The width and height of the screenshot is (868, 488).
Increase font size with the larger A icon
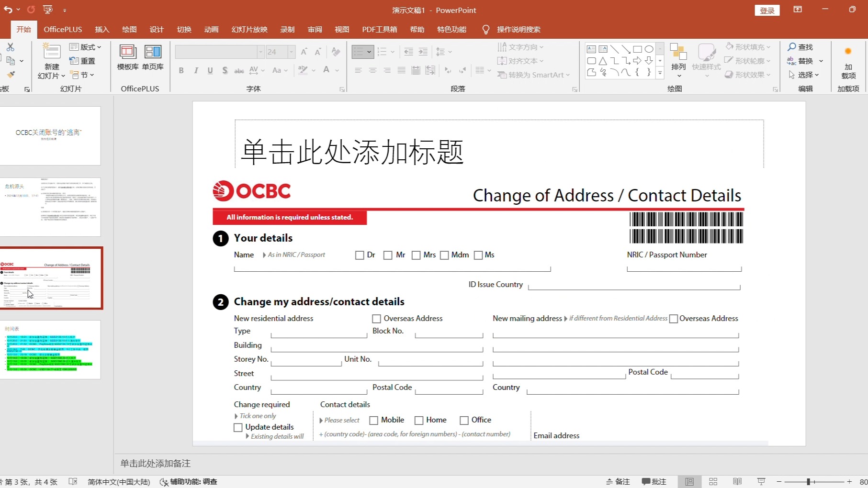pos(304,52)
